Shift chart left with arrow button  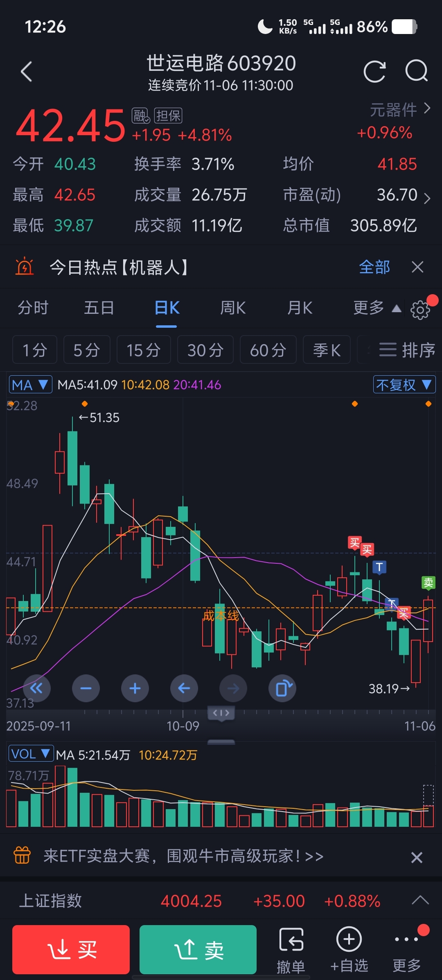(x=184, y=688)
